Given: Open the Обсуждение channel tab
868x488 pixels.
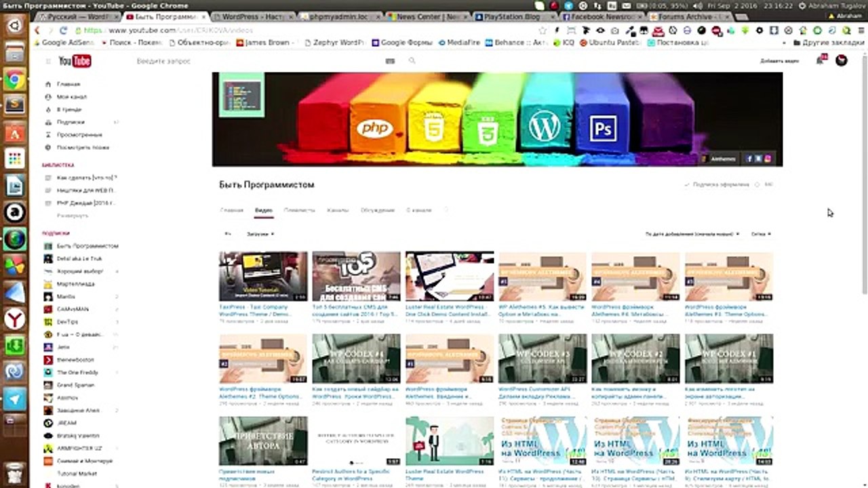Looking at the screenshot, I should tap(378, 210).
